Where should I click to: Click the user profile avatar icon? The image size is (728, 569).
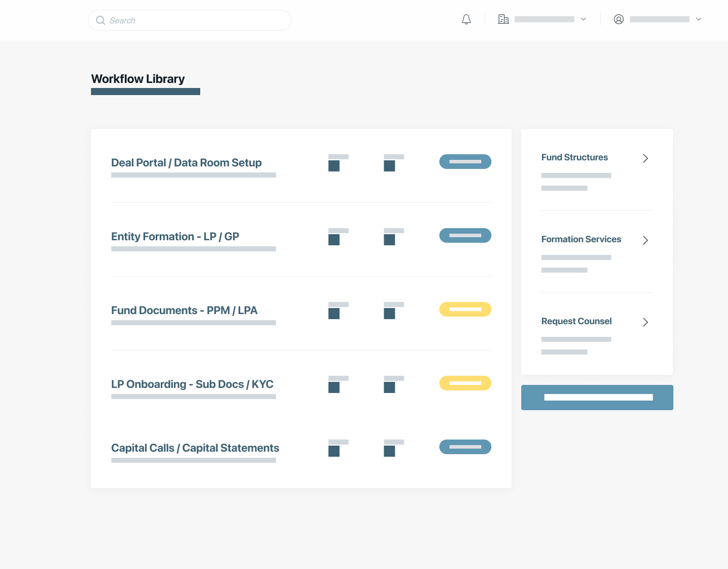click(x=618, y=20)
